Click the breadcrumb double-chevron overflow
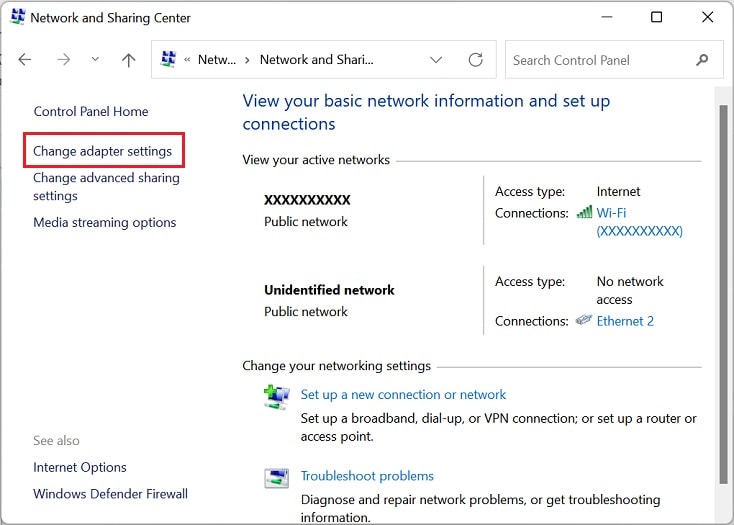The width and height of the screenshot is (734, 525). click(187, 60)
